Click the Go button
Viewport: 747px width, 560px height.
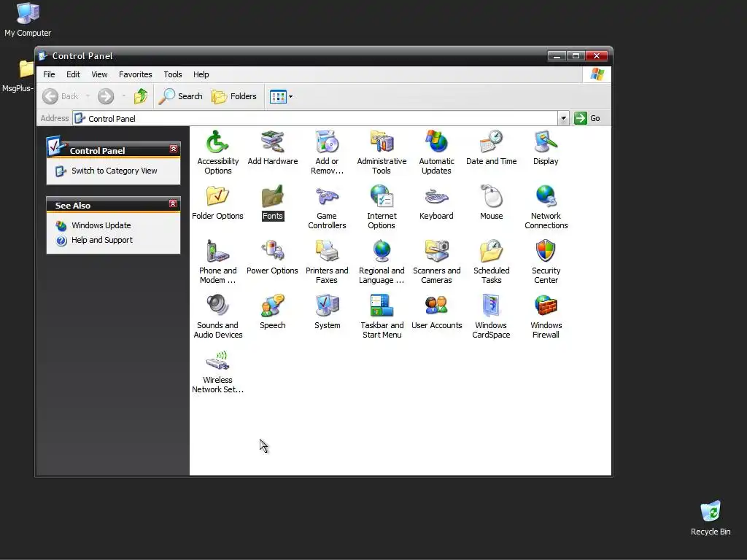[x=587, y=118]
